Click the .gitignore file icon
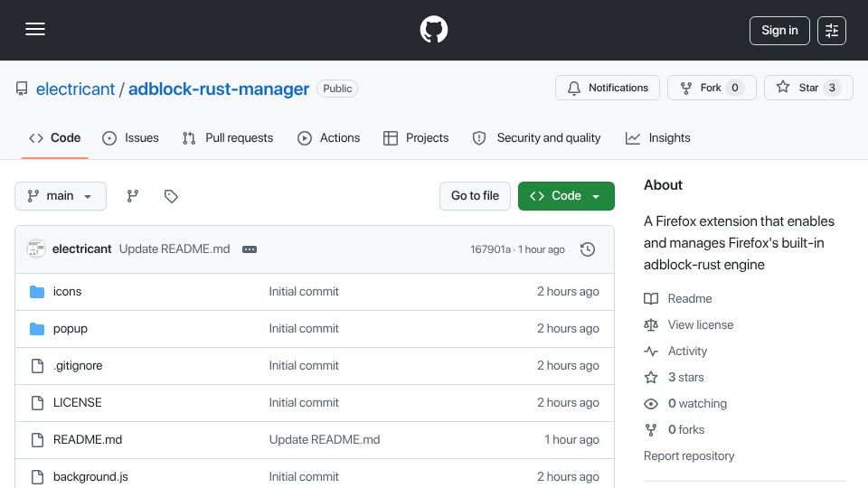This screenshot has height=488, width=868. click(37, 366)
